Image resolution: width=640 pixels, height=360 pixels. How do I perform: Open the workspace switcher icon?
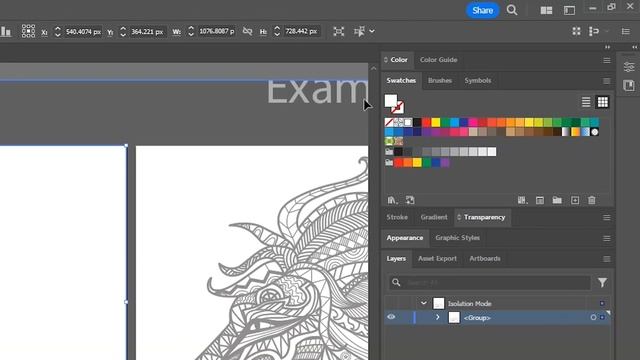click(x=569, y=11)
